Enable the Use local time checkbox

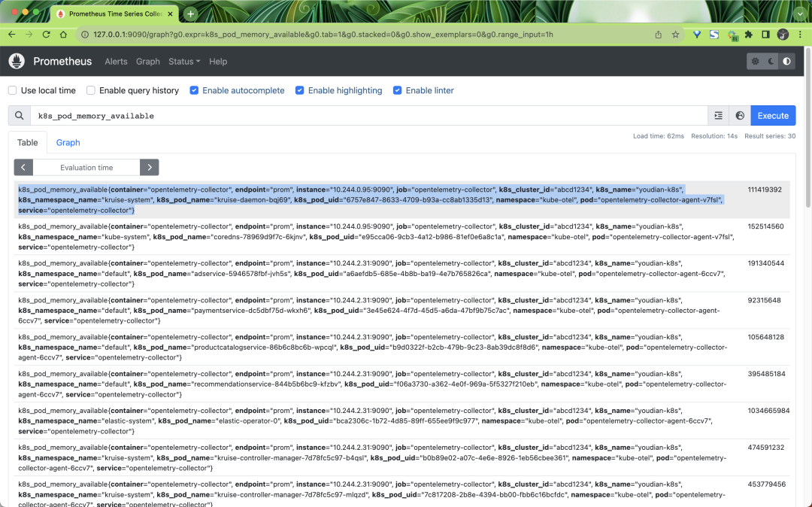pyautogui.click(x=12, y=90)
